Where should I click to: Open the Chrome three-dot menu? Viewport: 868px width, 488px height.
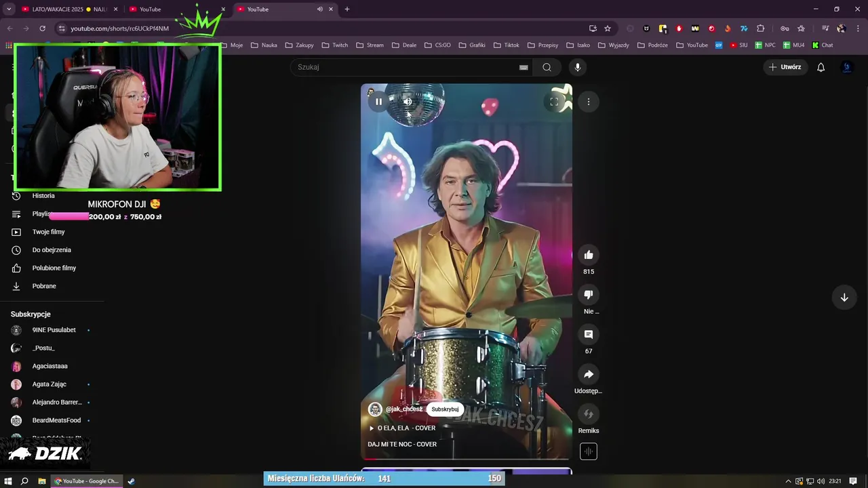coord(858,28)
